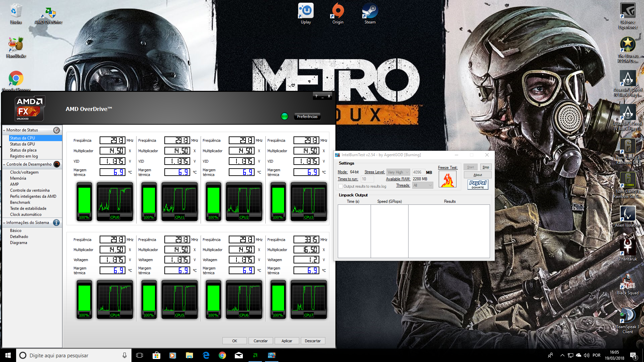The image size is (644, 362).
Task: Open Microsoft Edge from the taskbar
Action: (x=206, y=355)
